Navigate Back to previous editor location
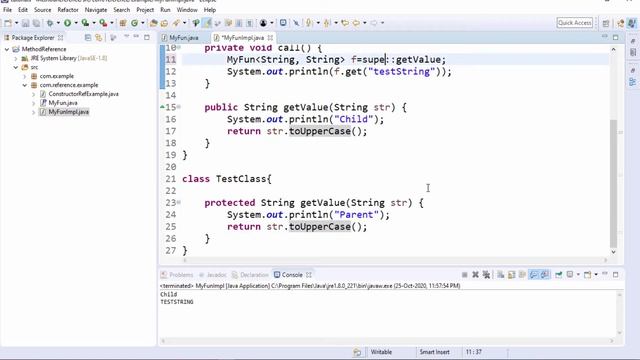 click(356, 23)
